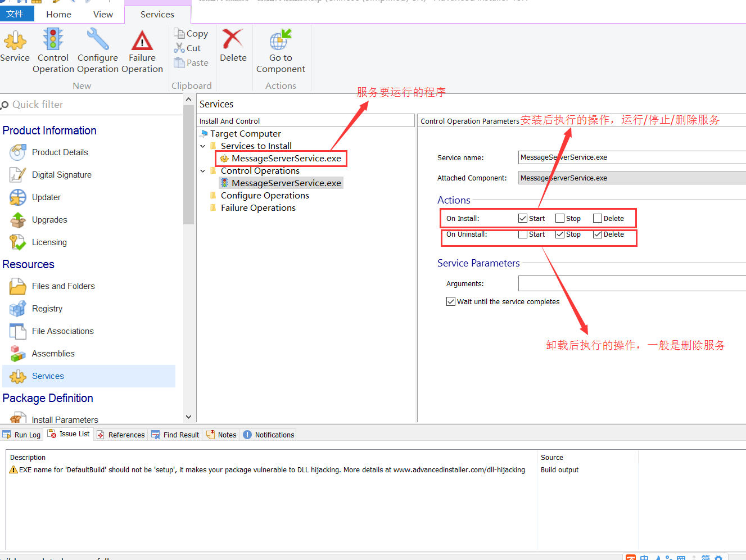
Task: Click the Cut ribbon button
Action: [188, 48]
